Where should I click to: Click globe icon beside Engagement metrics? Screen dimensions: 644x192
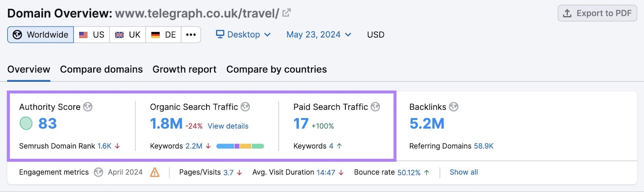pos(99,172)
